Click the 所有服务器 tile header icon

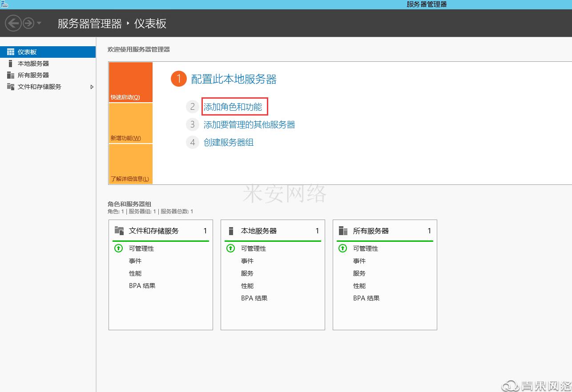(x=343, y=231)
